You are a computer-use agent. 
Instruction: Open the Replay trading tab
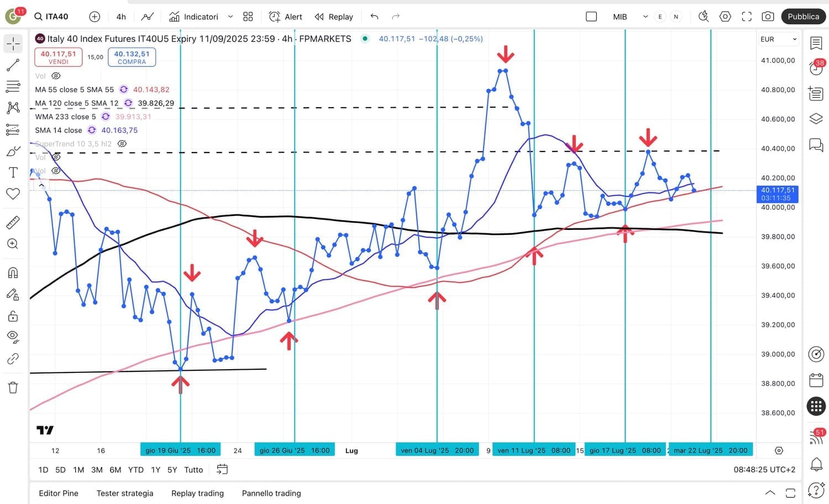point(197,493)
